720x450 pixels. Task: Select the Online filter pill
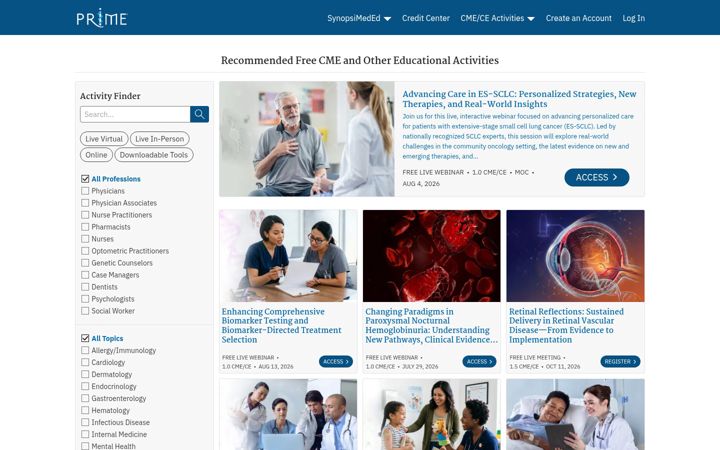pyautogui.click(x=96, y=155)
